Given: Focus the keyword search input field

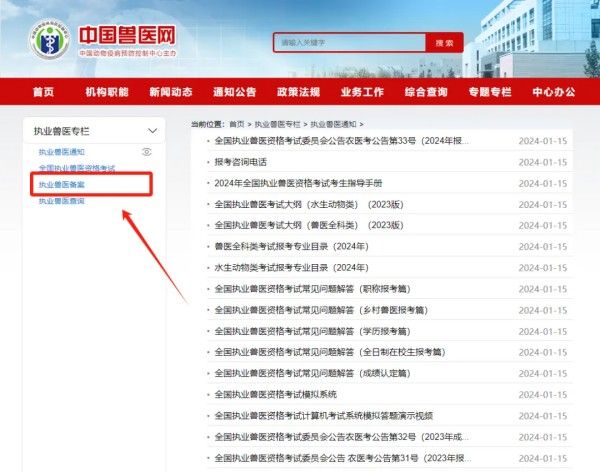Looking at the screenshot, I should (x=350, y=43).
